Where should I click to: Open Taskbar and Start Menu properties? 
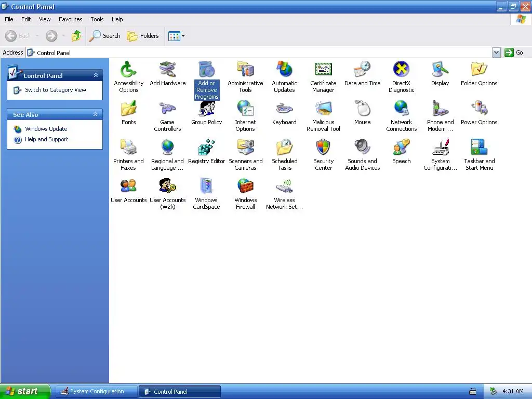(479, 155)
